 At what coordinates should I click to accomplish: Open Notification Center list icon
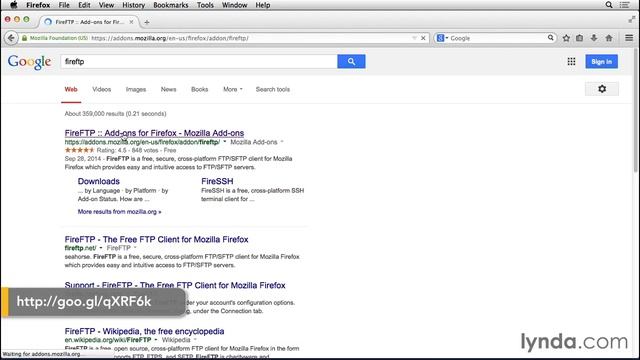(x=624, y=5)
